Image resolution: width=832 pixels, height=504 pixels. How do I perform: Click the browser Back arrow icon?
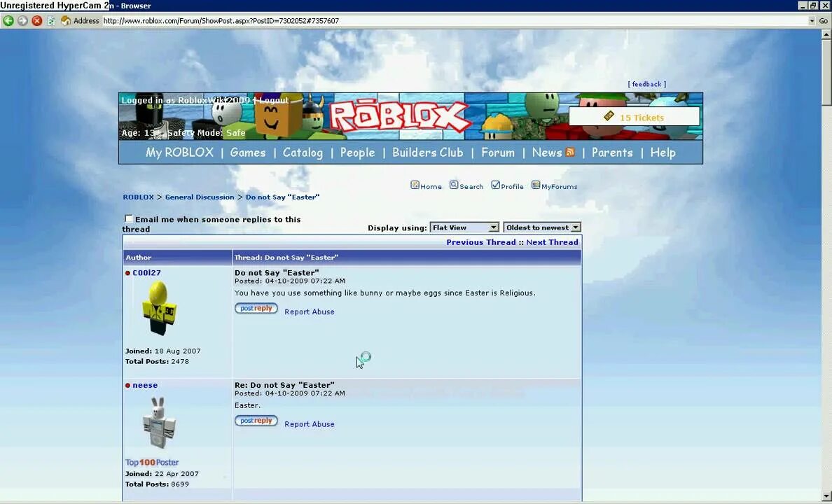8,21
